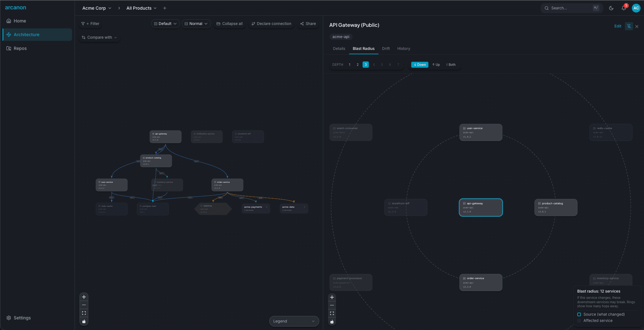Open the Normal view mode dropdown
Screen dimensions: 644x330
click(196, 23)
